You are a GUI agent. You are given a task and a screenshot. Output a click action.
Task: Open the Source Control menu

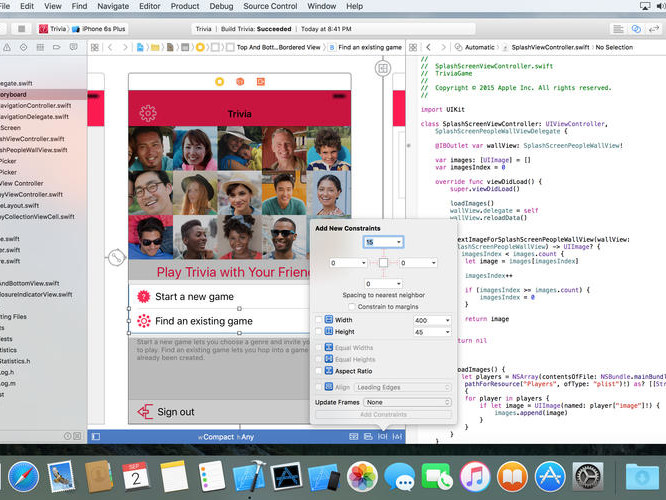[270, 6]
